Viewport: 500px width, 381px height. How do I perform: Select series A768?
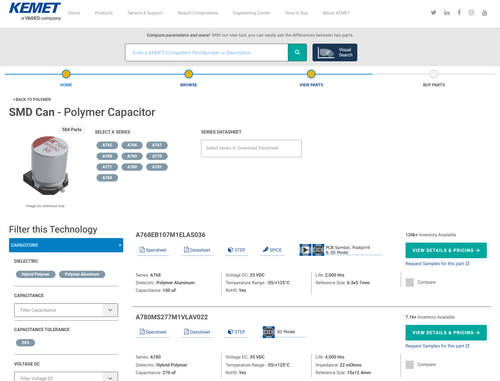click(107, 156)
